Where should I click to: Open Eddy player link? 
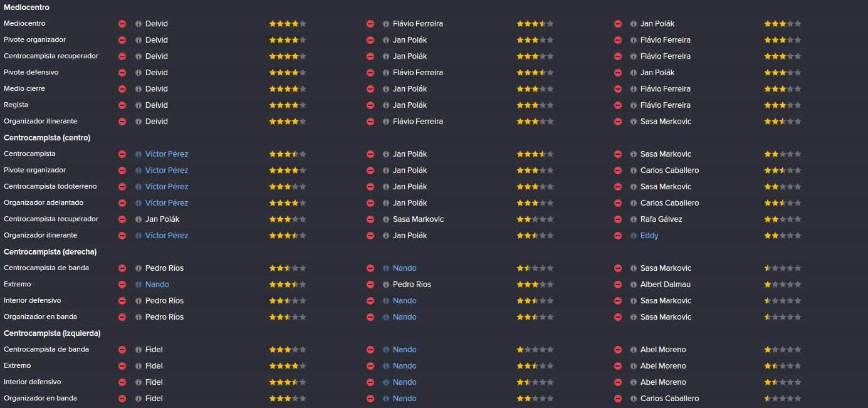point(649,236)
